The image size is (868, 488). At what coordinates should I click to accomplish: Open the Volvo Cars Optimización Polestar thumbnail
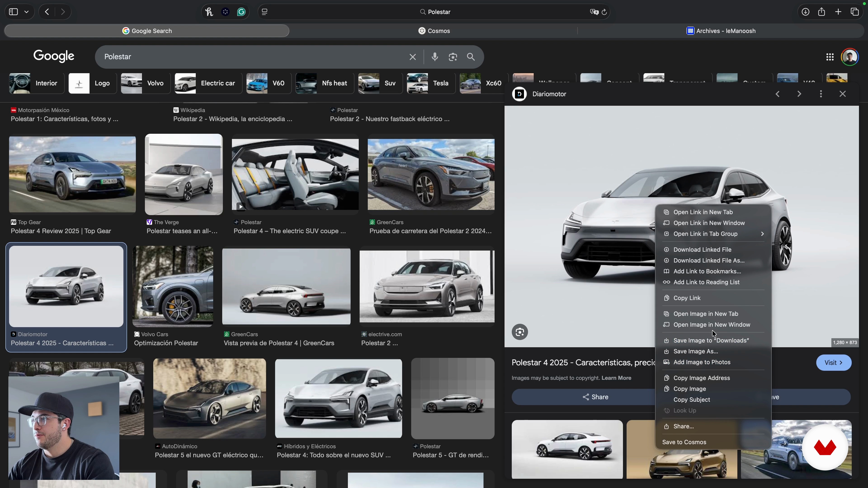pos(173,286)
